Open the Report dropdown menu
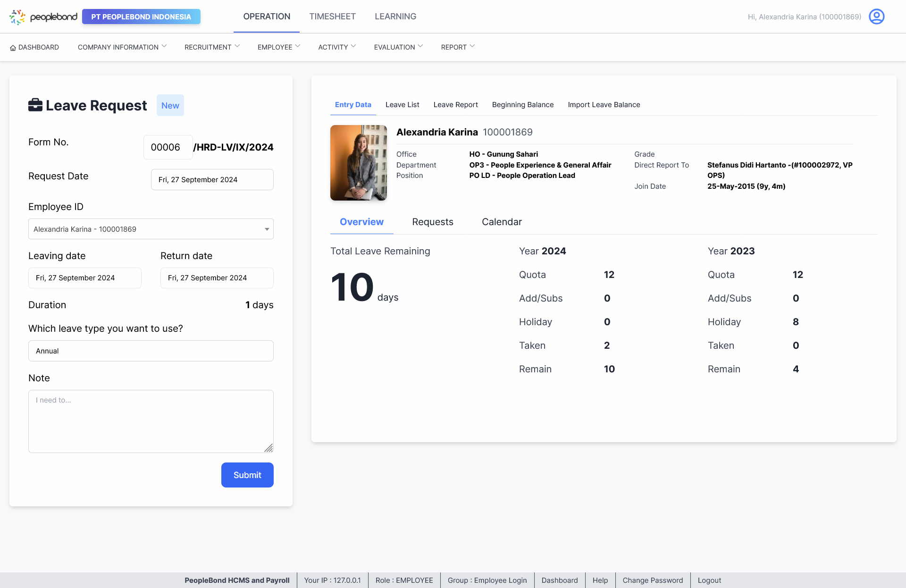The image size is (906, 588). click(x=457, y=47)
